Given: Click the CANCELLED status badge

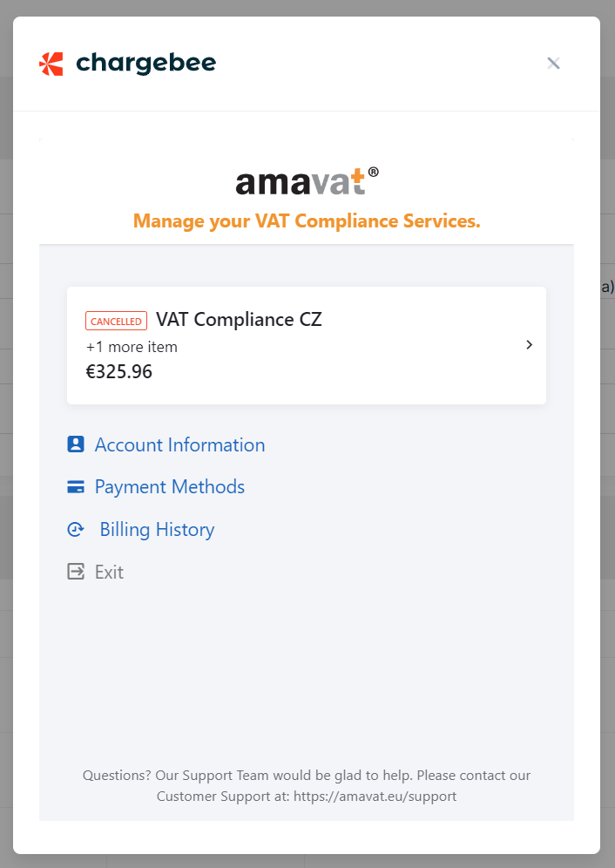Looking at the screenshot, I should 116,321.
